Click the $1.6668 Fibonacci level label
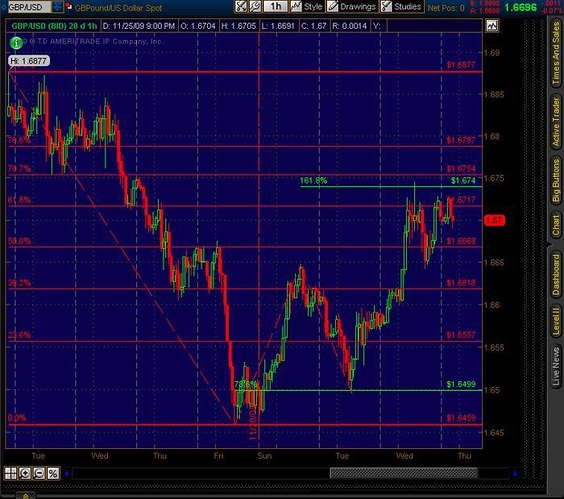The height and width of the screenshot is (499, 564). click(x=461, y=241)
